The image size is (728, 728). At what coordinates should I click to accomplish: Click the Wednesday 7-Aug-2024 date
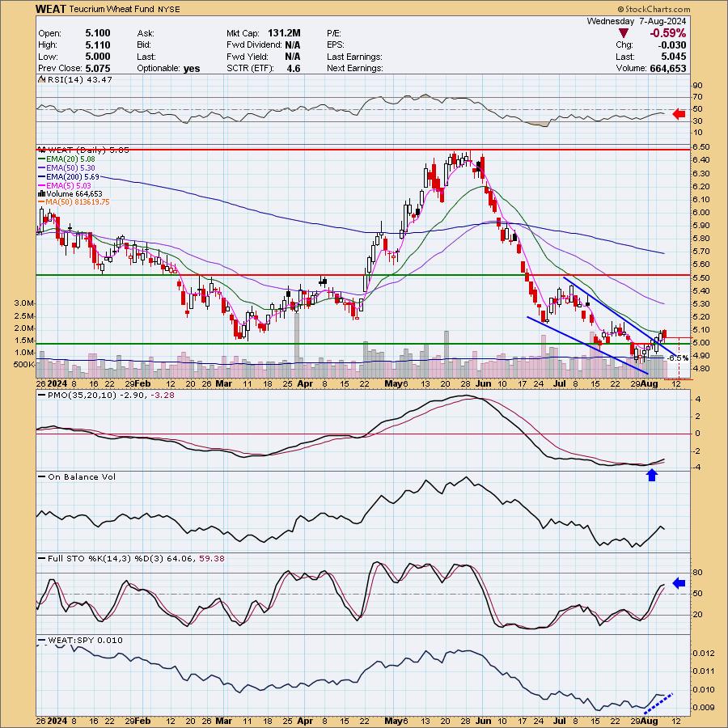(x=636, y=21)
